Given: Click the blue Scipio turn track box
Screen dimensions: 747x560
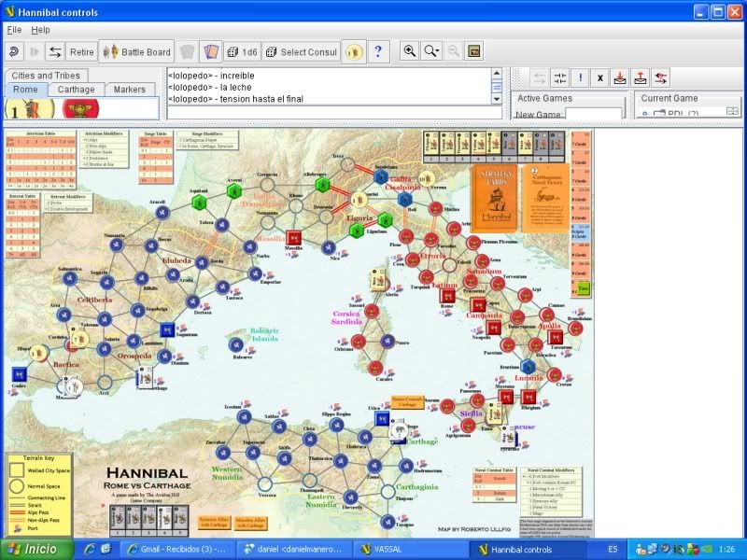Looking at the screenshot, I should [x=581, y=231].
